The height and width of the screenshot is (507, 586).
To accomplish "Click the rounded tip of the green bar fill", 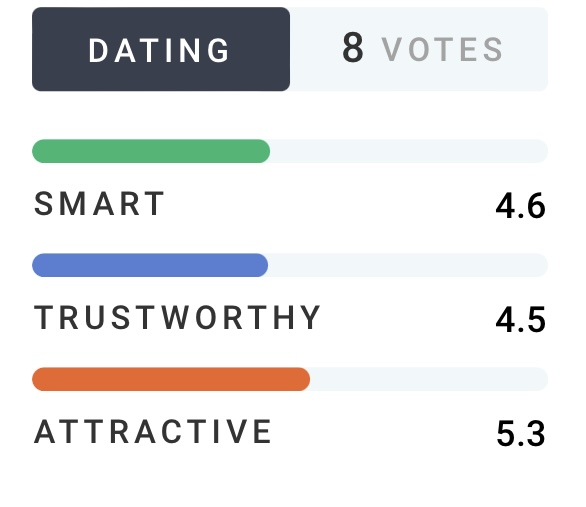I will (x=263, y=151).
